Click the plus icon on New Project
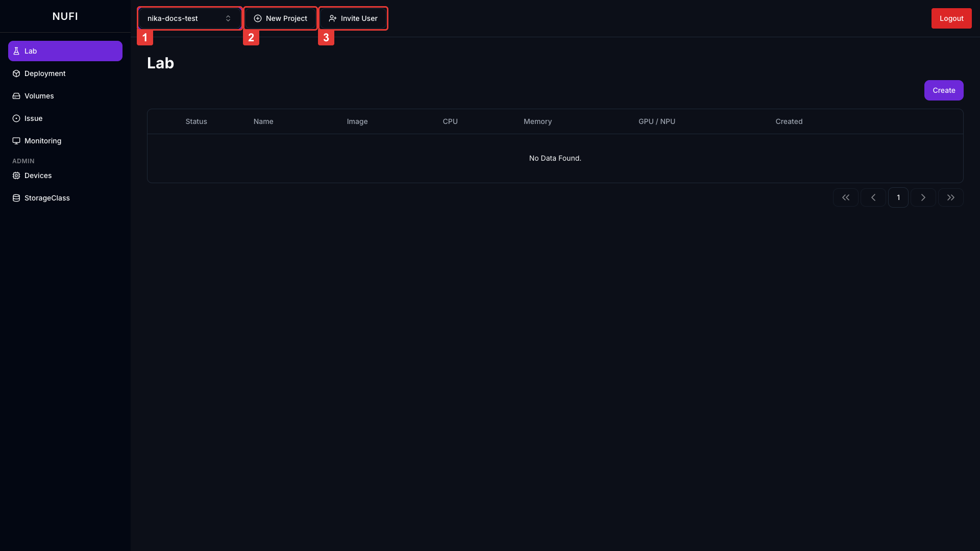980x551 pixels. click(x=258, y=18)
